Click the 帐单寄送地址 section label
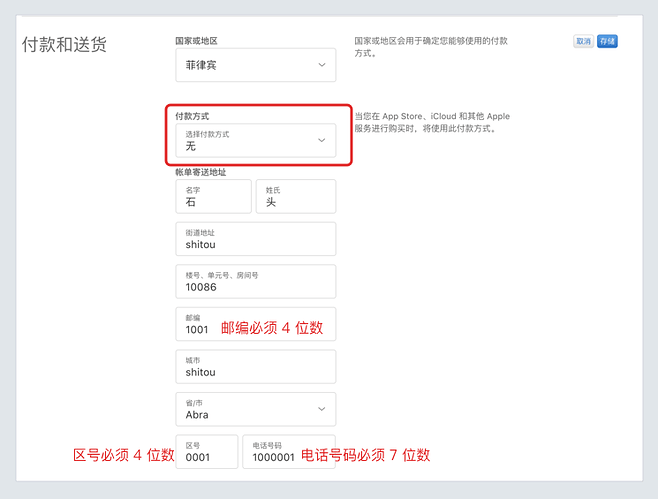This screenshot has height=499, width=658. point(201,172)
